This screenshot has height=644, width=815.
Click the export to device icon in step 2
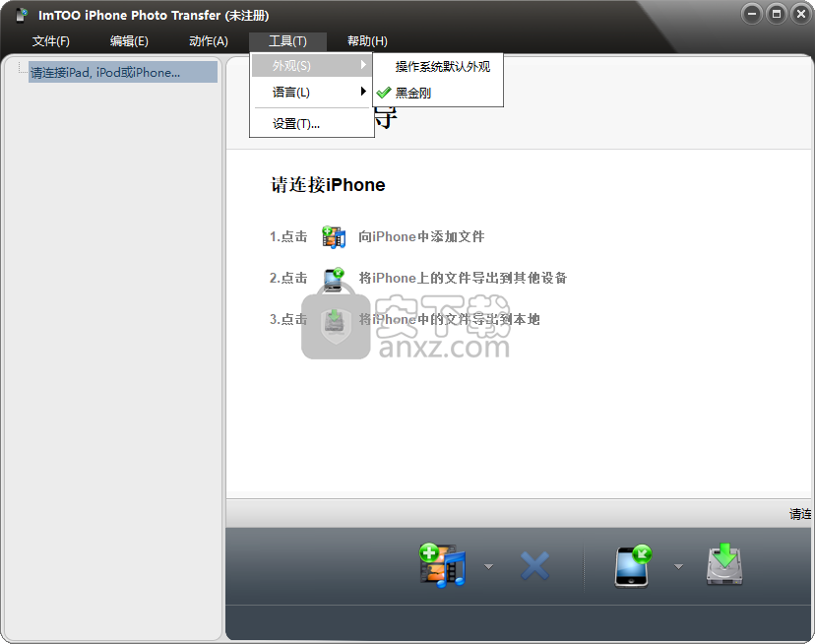(334, 279)
